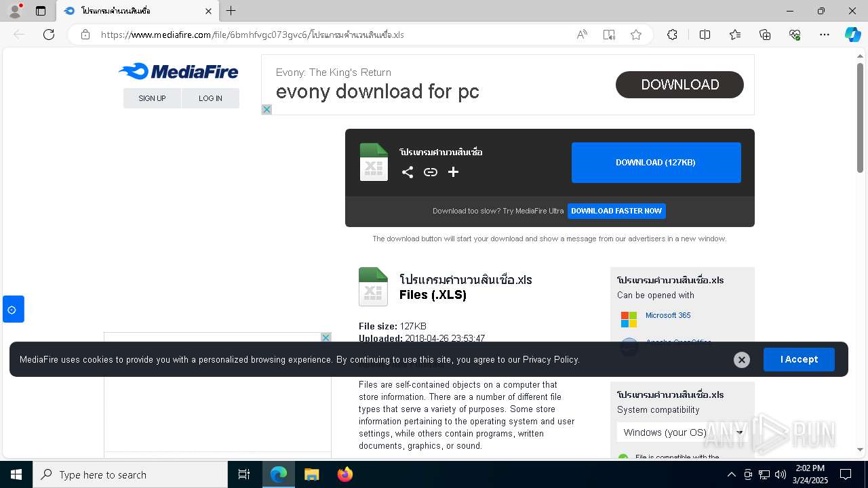Open the Microsoft 365 link
This screenshot has width=868, height=488.
(x=668, y=315)
